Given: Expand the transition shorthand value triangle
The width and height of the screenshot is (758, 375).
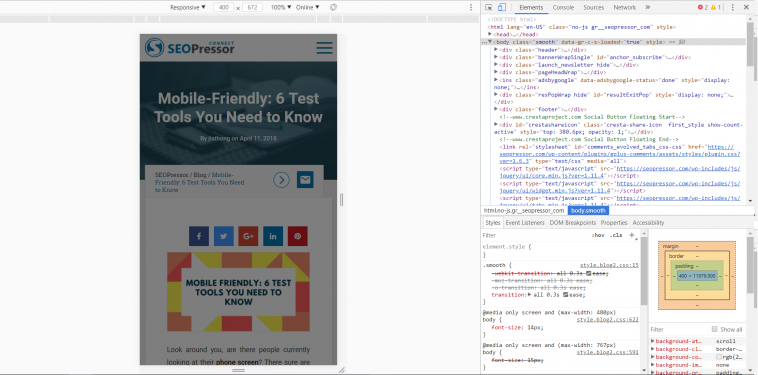Looking at the screenshot, I should click(x=529, y=295).
